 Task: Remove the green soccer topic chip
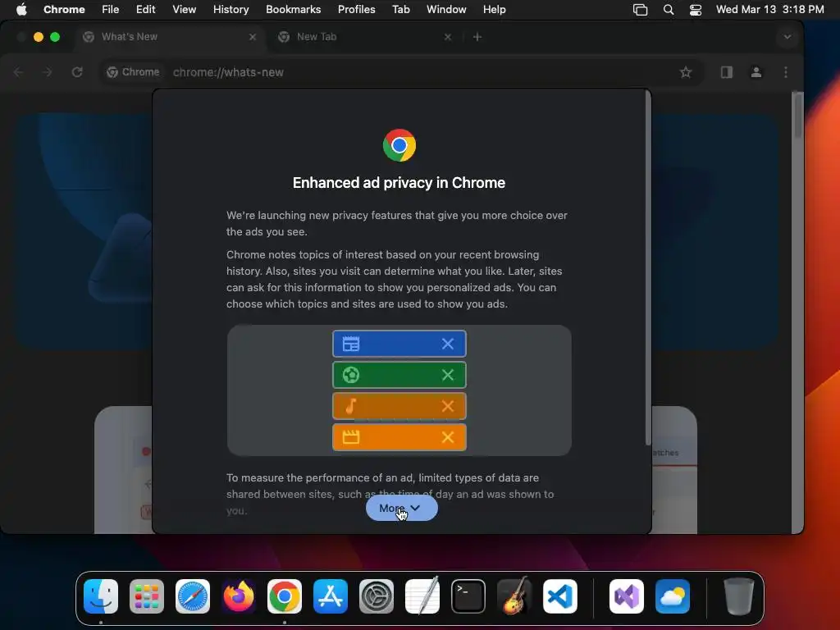point(448,375)
